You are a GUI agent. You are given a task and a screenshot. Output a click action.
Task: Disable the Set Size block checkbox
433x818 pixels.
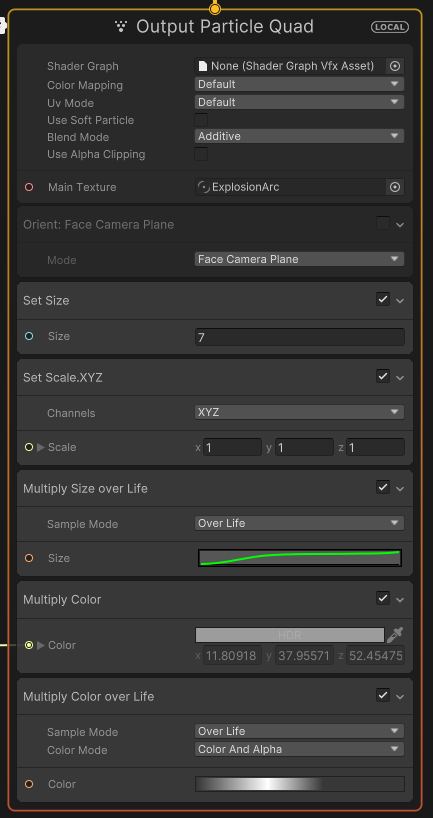(x=383, y=299)
